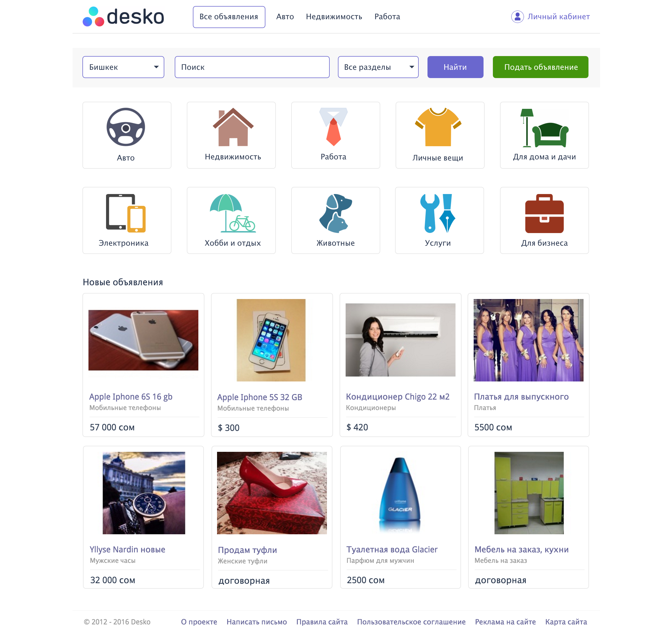Select the Электроника devices icon
This screenshot has height=642, width=672.
pyautogui.click(x=126, y=213)
